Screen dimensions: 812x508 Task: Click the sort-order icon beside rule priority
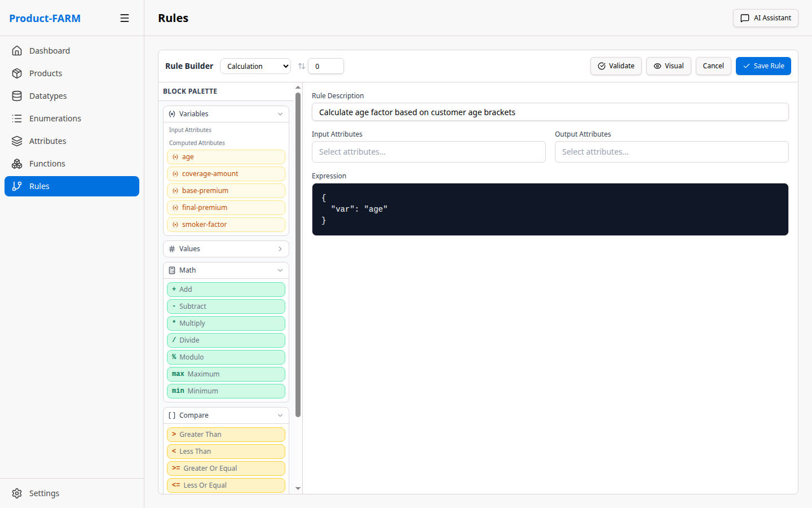(x=301, y=66)
